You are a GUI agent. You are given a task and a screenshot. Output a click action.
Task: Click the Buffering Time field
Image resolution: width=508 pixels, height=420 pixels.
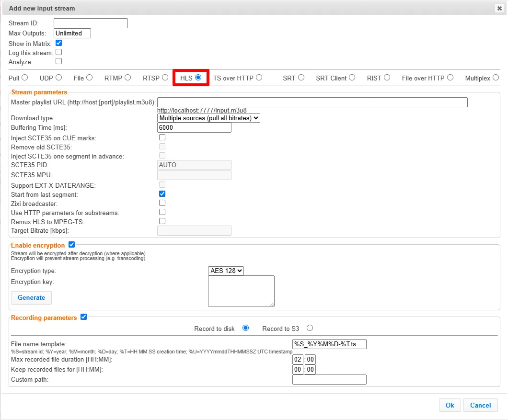click(195, 127)
